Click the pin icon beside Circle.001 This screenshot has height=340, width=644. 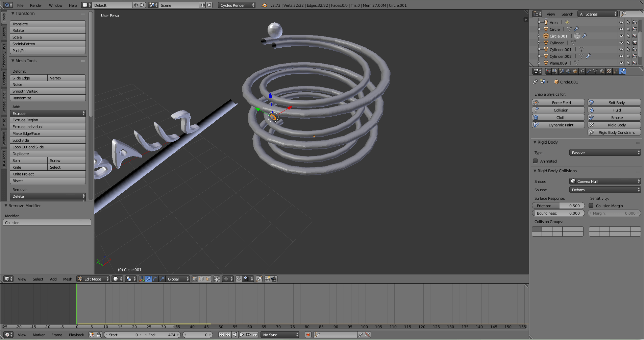tap(535, 82)
